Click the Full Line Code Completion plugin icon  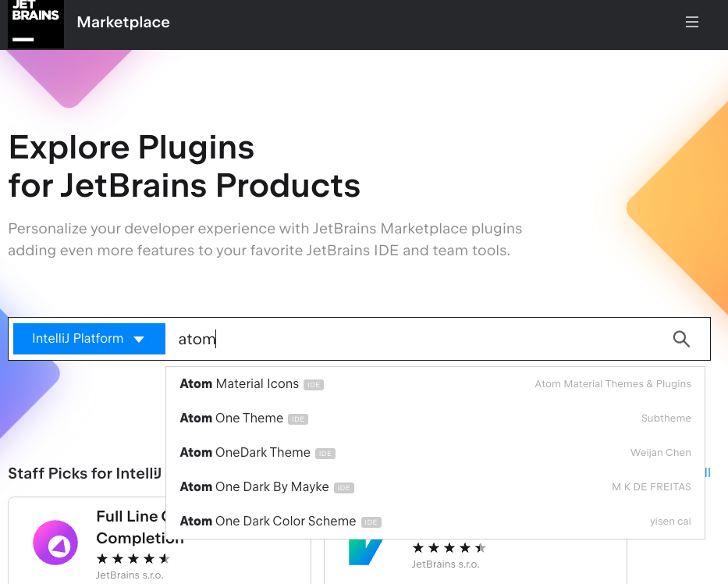pyautogui.click(x=55, y=543)
